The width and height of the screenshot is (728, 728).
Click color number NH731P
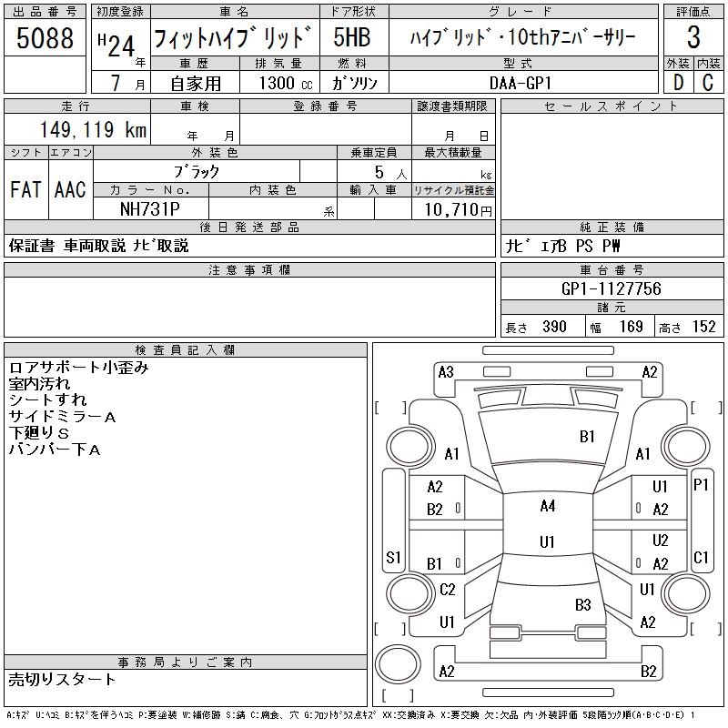(149, 209)
